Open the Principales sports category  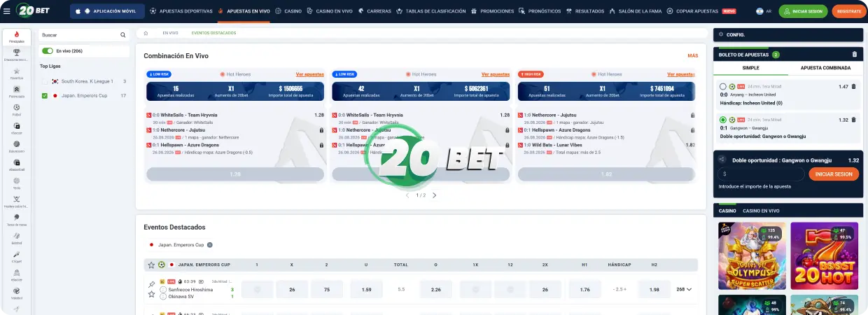(x=16, y=37)
